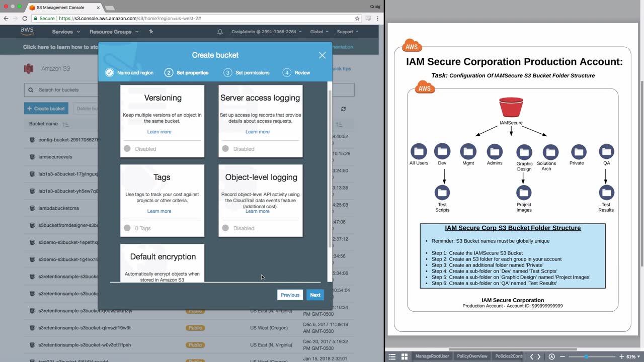
Task: Open Learn more under Versioning
Action: tap(159, 132)
